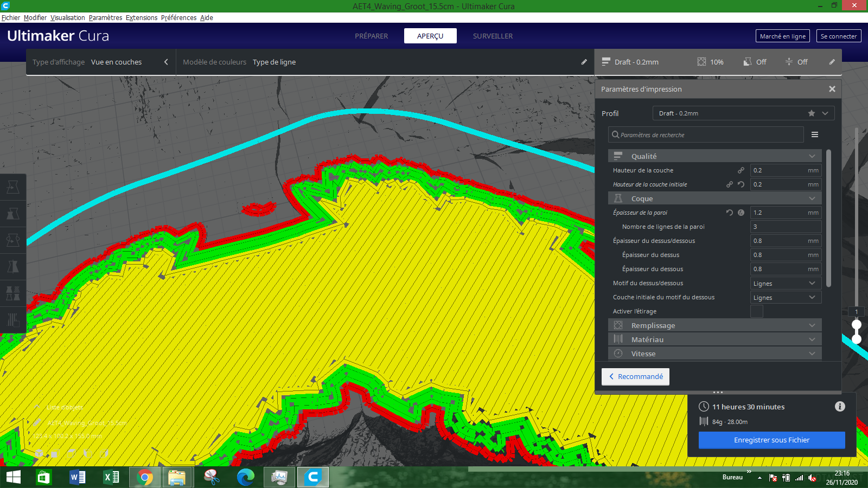Click the pencil icon in print settings bar

pos(832,62)
